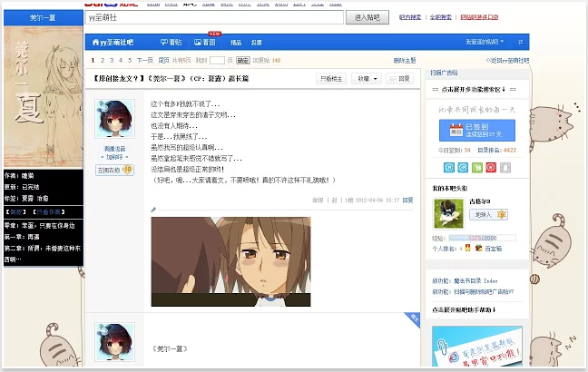Viewport: 588px width, 372px height.
Task: Click the poster's username link below the avatar
Action: pos(114,149)
